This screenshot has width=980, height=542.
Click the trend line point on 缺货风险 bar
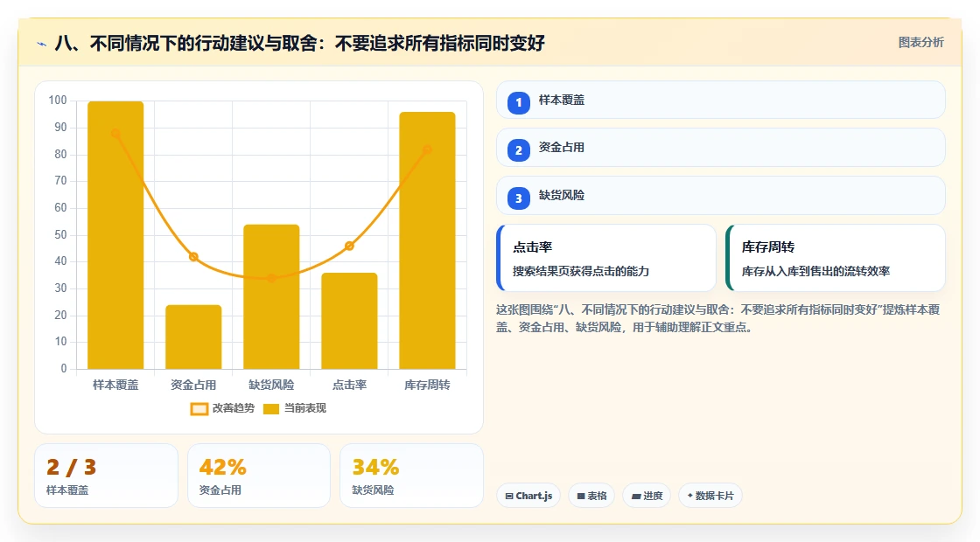click(x=271, y=278)
